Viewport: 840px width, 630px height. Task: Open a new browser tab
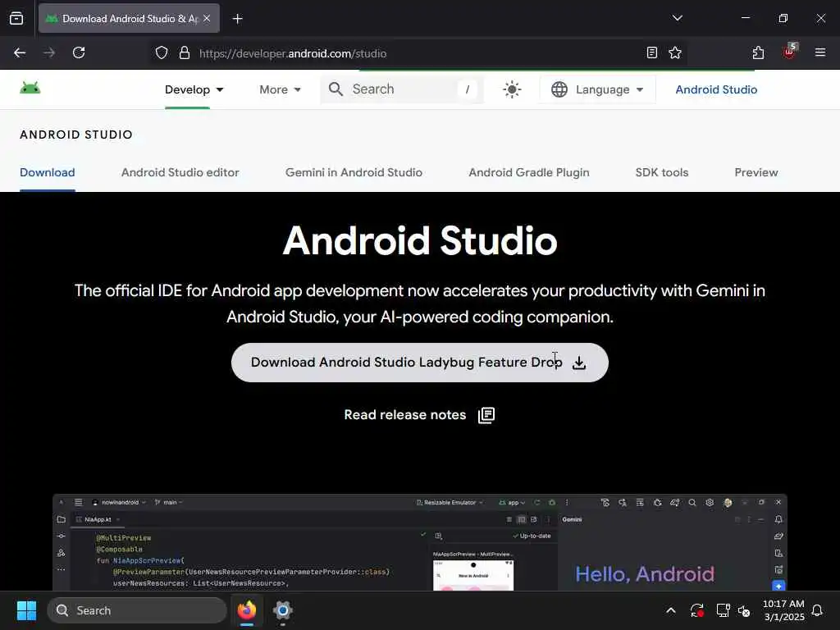coord(237,19)
